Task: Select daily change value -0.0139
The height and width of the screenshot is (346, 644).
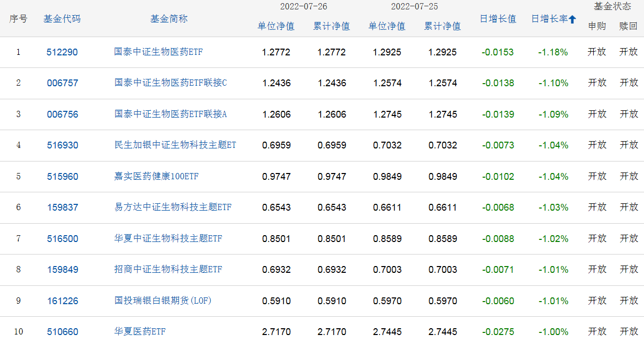Action: pos(498,114)
